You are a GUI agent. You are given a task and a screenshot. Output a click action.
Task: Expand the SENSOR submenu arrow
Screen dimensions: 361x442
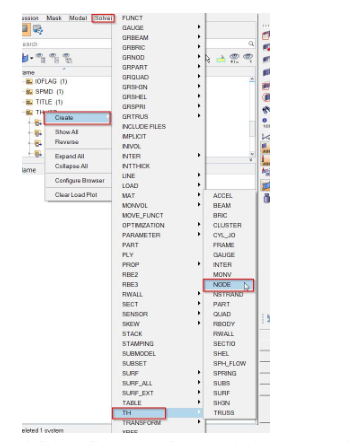[x=199, y=313]
